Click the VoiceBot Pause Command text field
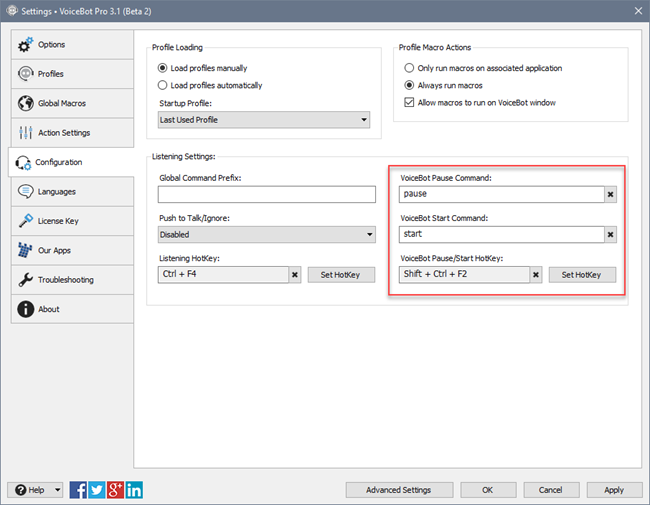 502,194
